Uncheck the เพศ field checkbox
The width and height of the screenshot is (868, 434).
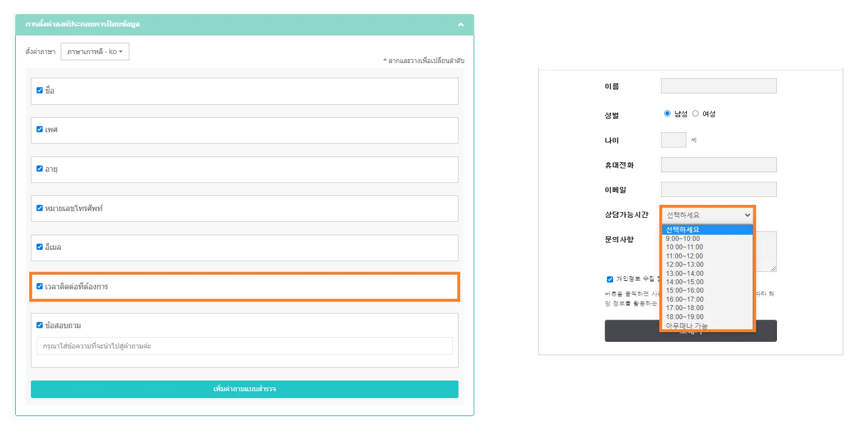[x=39, y=129]
